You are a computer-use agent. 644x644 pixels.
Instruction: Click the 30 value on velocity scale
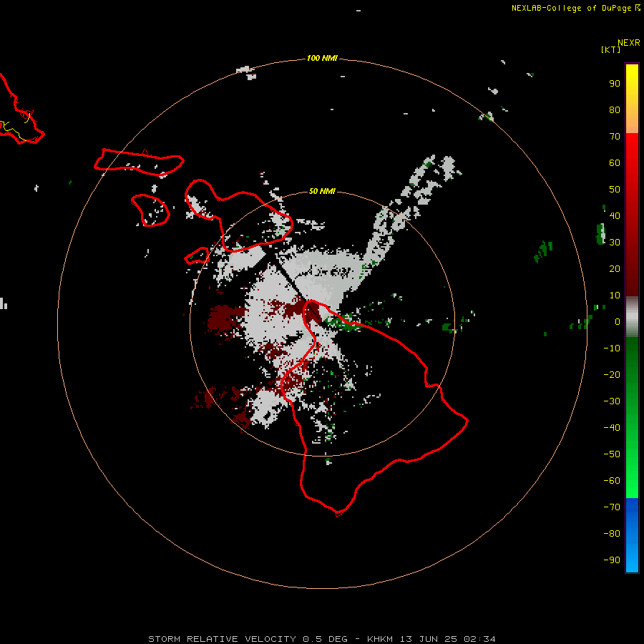point(615,243)
